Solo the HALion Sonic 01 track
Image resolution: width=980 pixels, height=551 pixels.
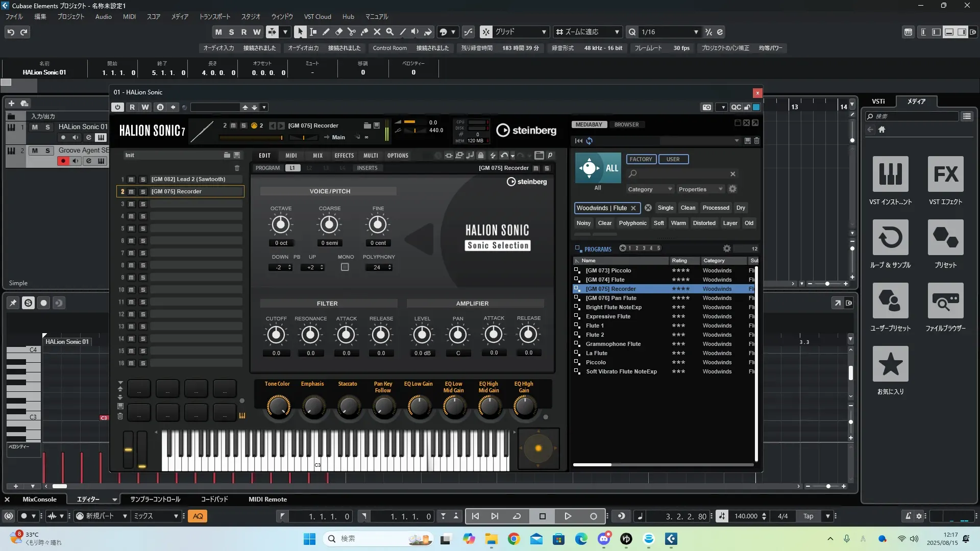(47, 127)
